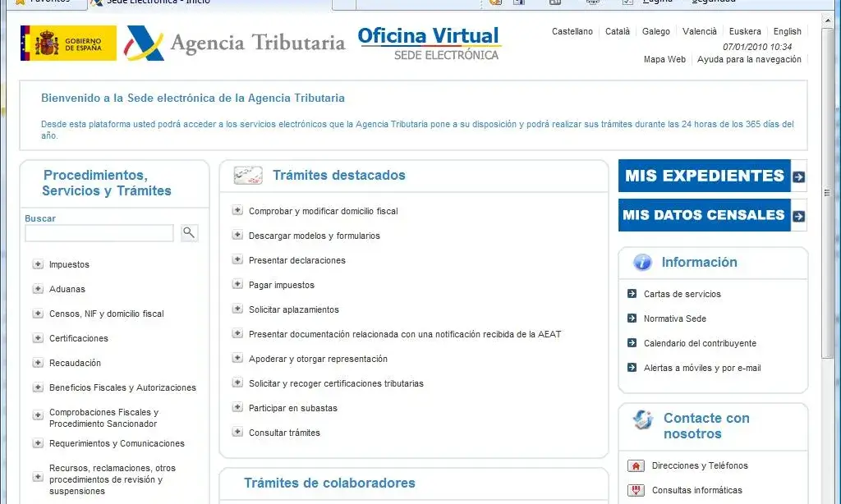The width and height of the screenshot is (841, 504).
Task: Expand Apoderar y otorgar representación
Action: point(237,358)
